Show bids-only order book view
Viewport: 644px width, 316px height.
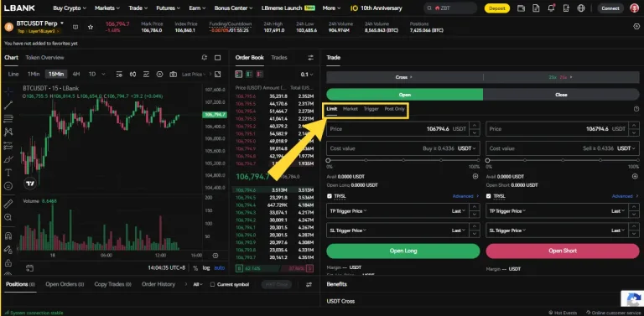coord(249,75)
